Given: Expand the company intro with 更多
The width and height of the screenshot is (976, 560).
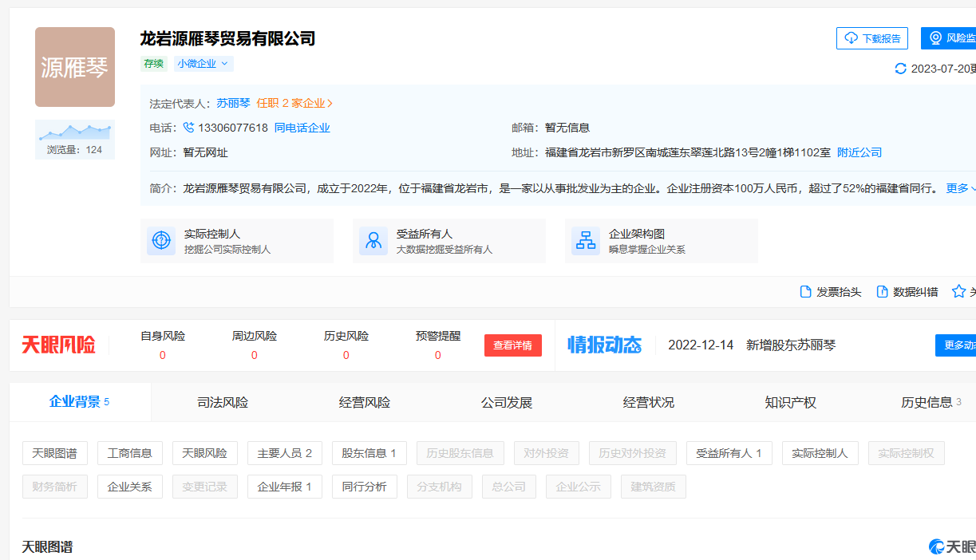Looking at the screenshot, I should (x=960, y=188).
